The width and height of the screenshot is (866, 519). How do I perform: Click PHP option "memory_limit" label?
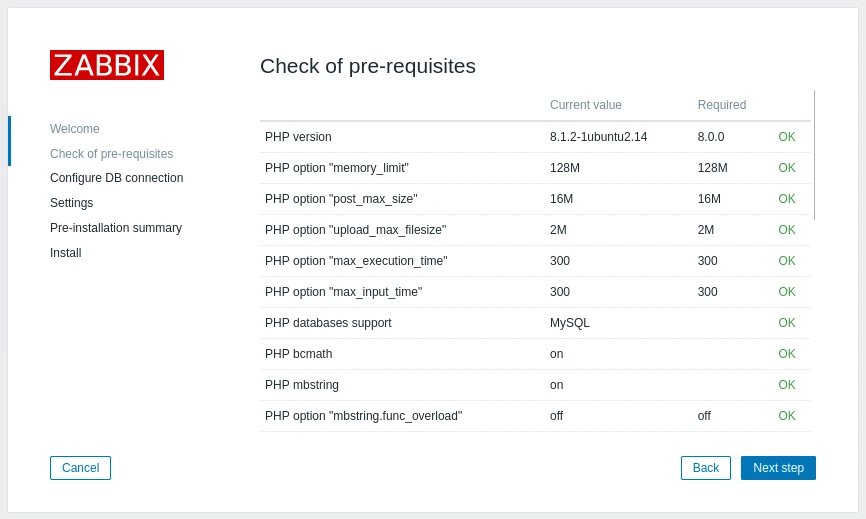(x=337, y=168)
